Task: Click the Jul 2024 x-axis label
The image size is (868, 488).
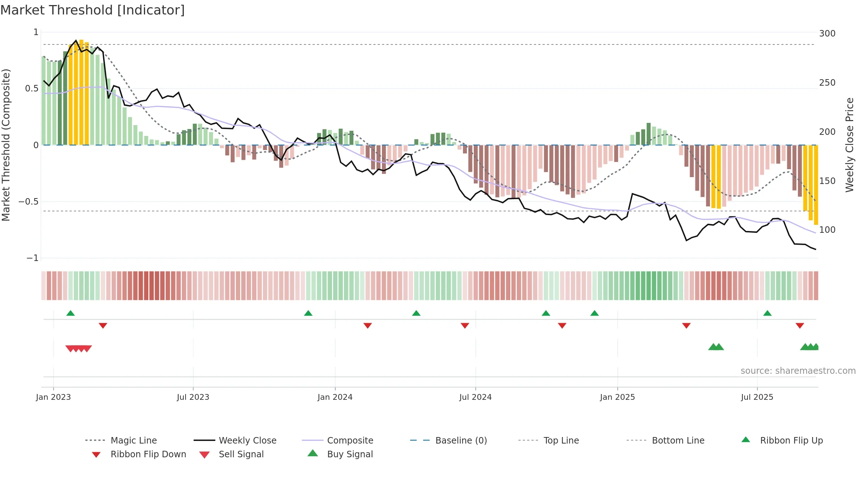Action: [476, 397]
